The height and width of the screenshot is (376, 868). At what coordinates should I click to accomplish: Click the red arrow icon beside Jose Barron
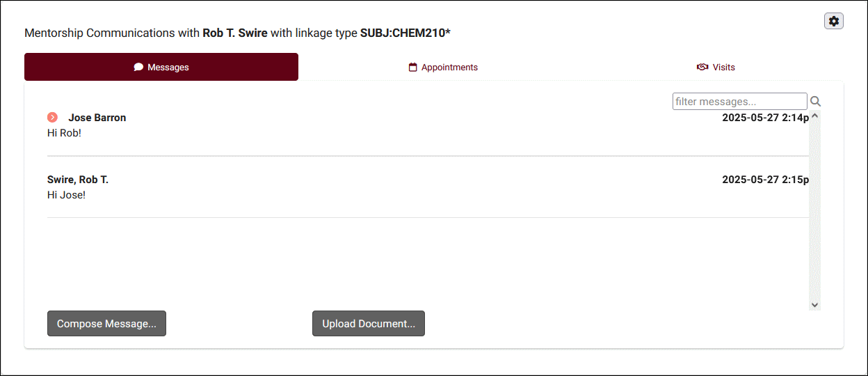[x=52, y=118]
